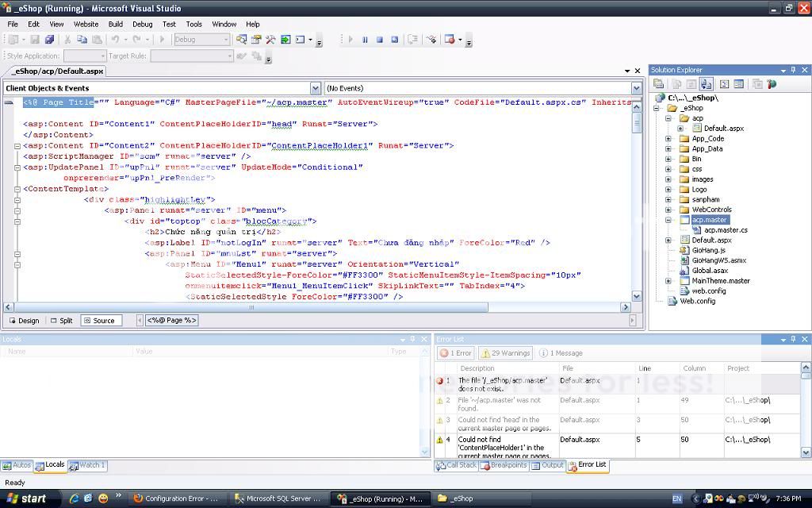Open the File menu
Viewport: 812px width, 508px height.
13,25
